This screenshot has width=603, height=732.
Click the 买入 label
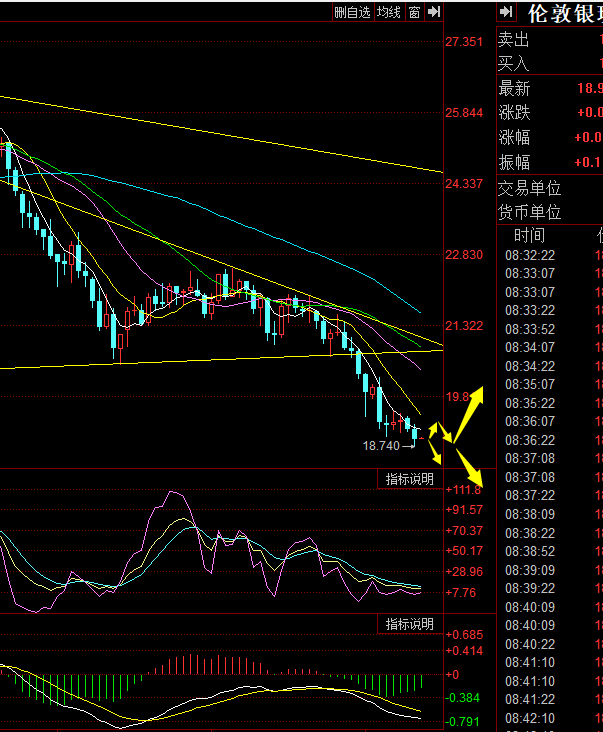513,63
